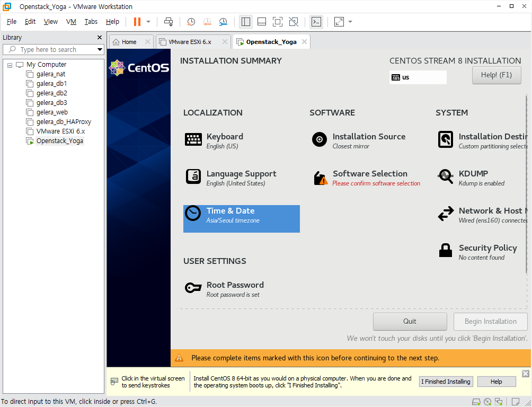Click the message log status icon
532x407 pixels.
[516, 402]
